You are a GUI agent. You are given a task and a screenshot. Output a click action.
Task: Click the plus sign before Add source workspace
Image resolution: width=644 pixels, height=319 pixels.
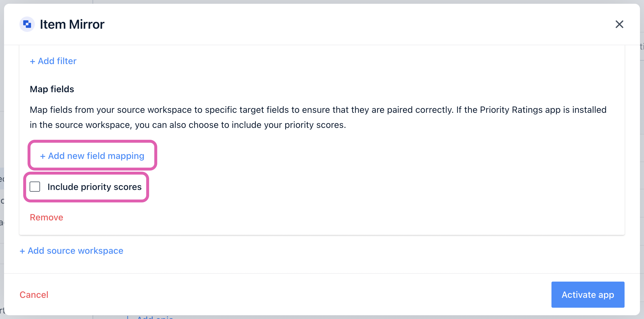pos(22,251)
